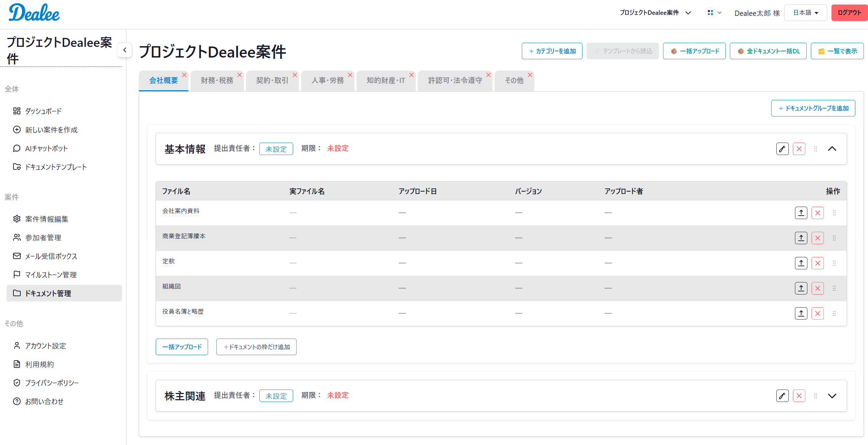
Task: Remove the 許認可・法令遵守 tab with its X
Action: click(488, 75)
